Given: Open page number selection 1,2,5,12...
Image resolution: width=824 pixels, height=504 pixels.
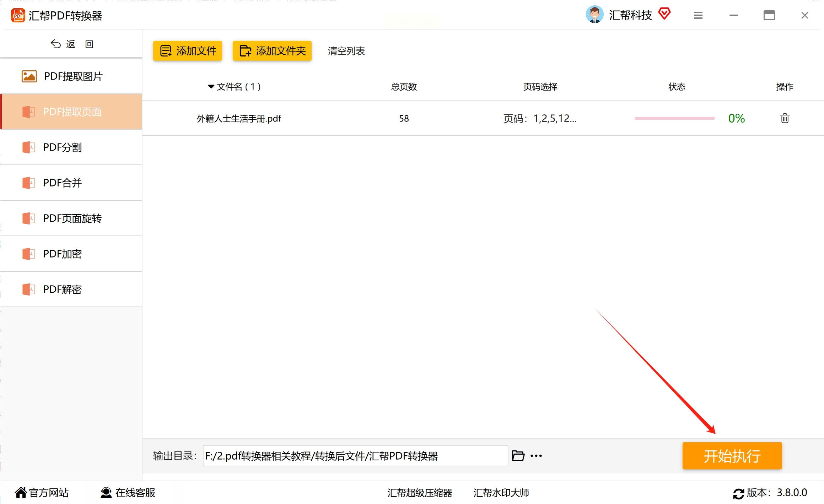Looking at the screenshot, I should point(540,119).
